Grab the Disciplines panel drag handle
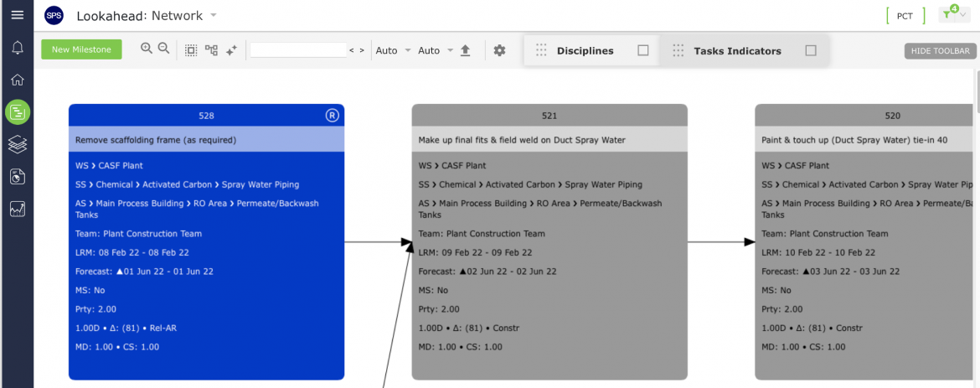 [x=541, y=50]
